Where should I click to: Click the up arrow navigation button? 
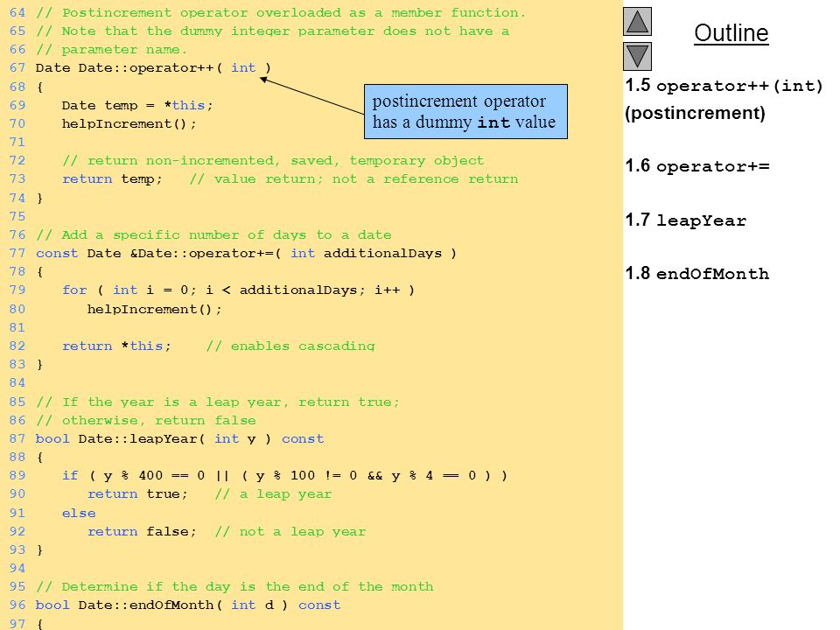click(638, 21)
